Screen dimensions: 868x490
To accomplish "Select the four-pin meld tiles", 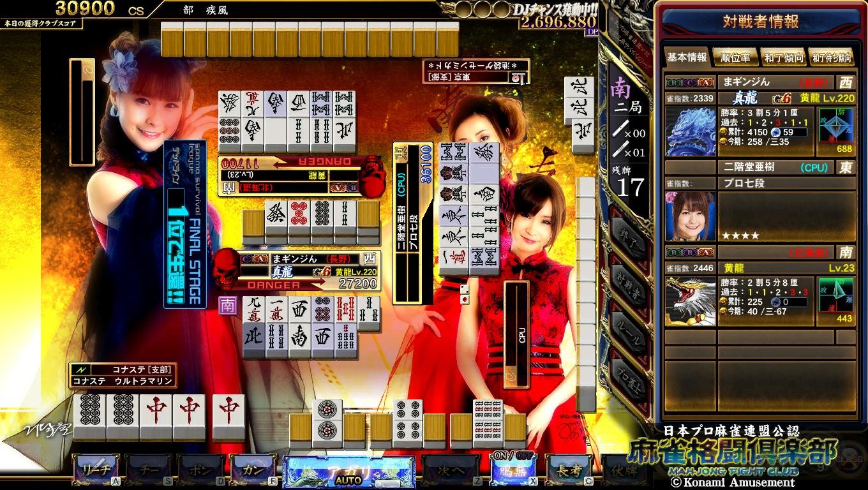I will click(407, 422).
